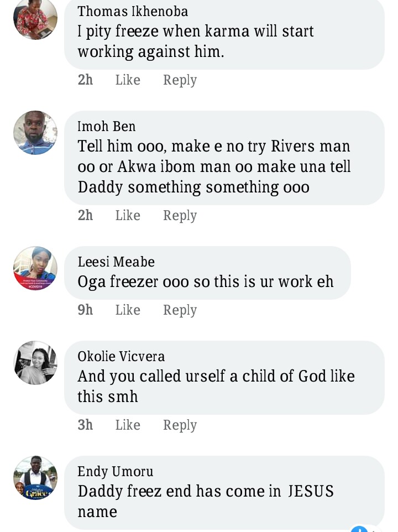The height and width of the screenshot is (532, 398).
Task: Like Okolie Vicvera's comment
Action: [x=128, y=425]
